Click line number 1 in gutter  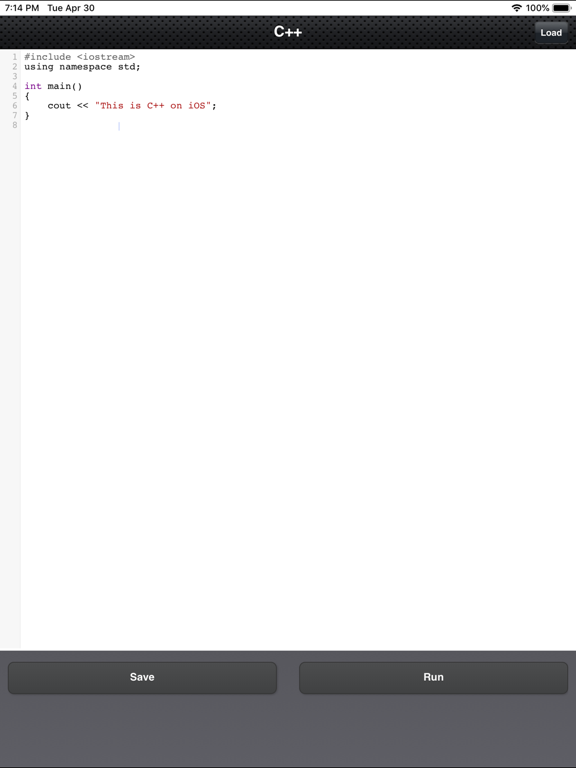tap(15, 57)
